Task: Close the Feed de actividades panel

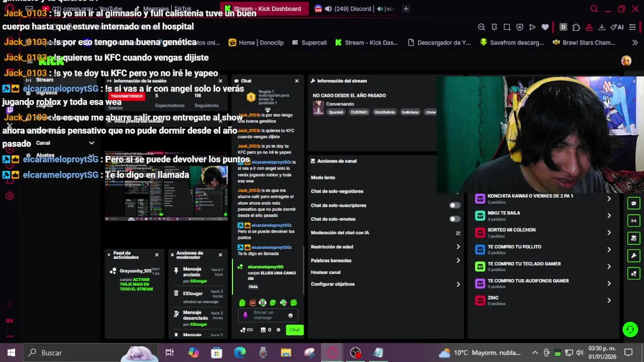Action: tap(156, 255)
